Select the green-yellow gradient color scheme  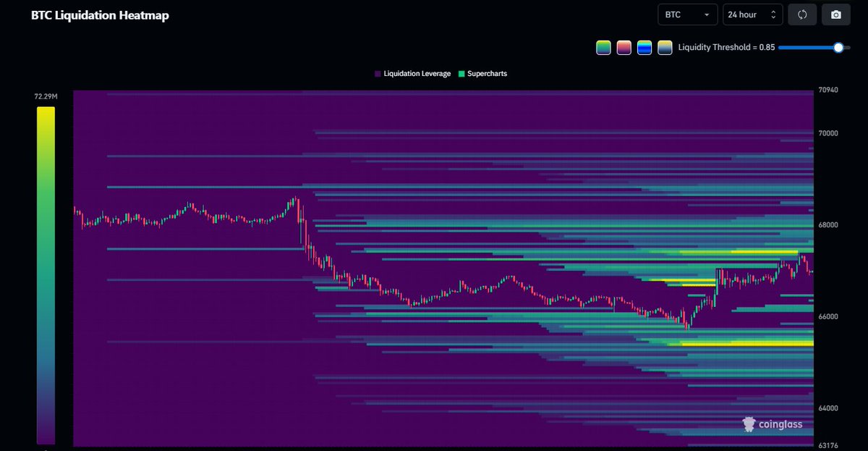603,47
